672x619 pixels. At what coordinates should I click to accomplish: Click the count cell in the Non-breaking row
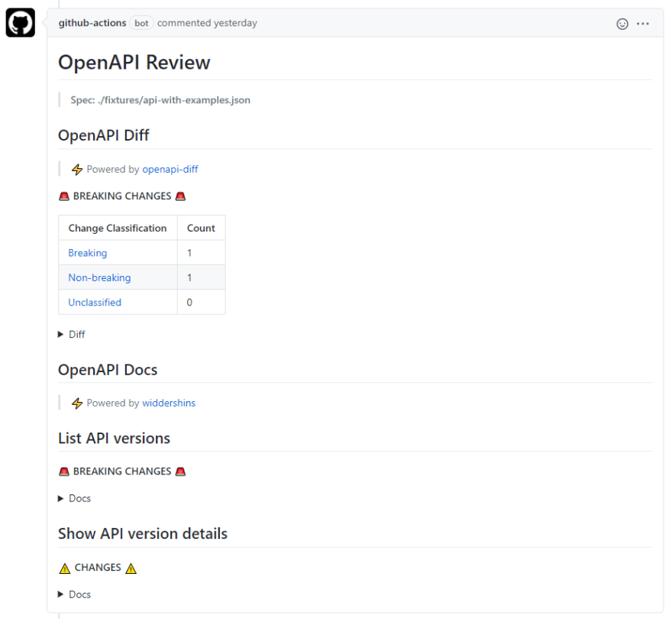point(201,278)
